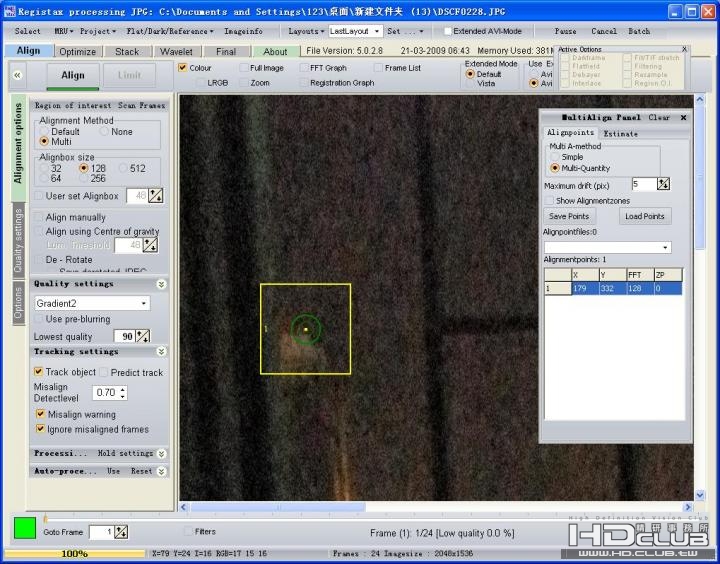Expand Processing section chevron
Viewport: 720px width, 564px height.
click(x=161, y=454)
